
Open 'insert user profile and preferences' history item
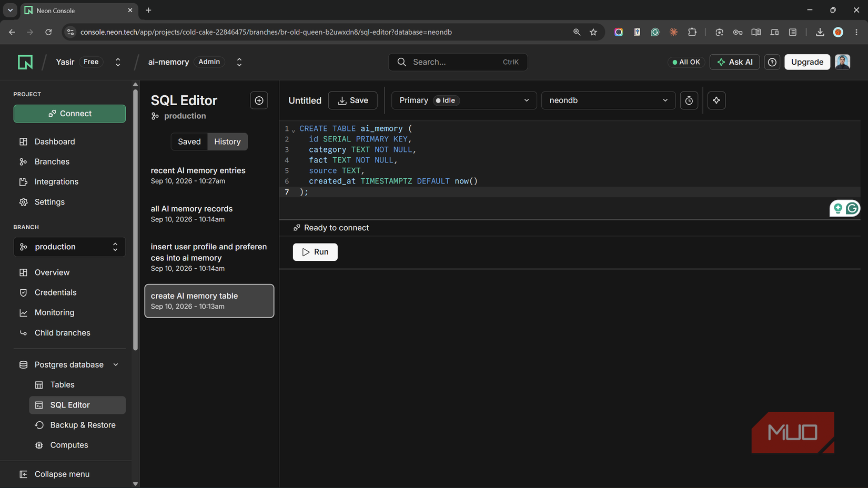click(x=209, y=257)
